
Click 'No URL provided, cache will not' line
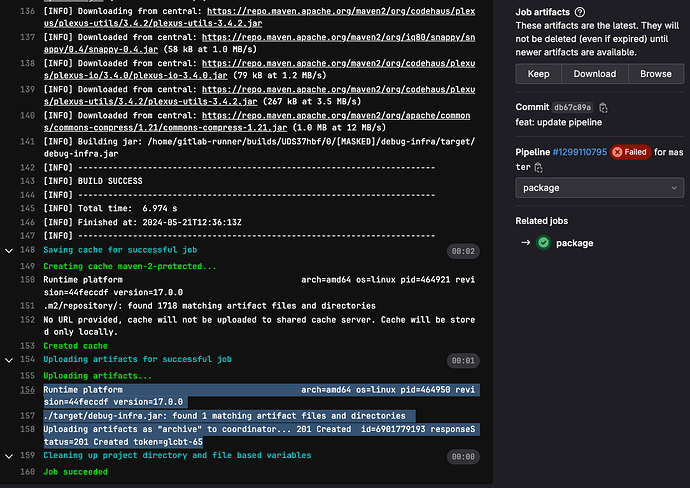(x=259, y=326)
